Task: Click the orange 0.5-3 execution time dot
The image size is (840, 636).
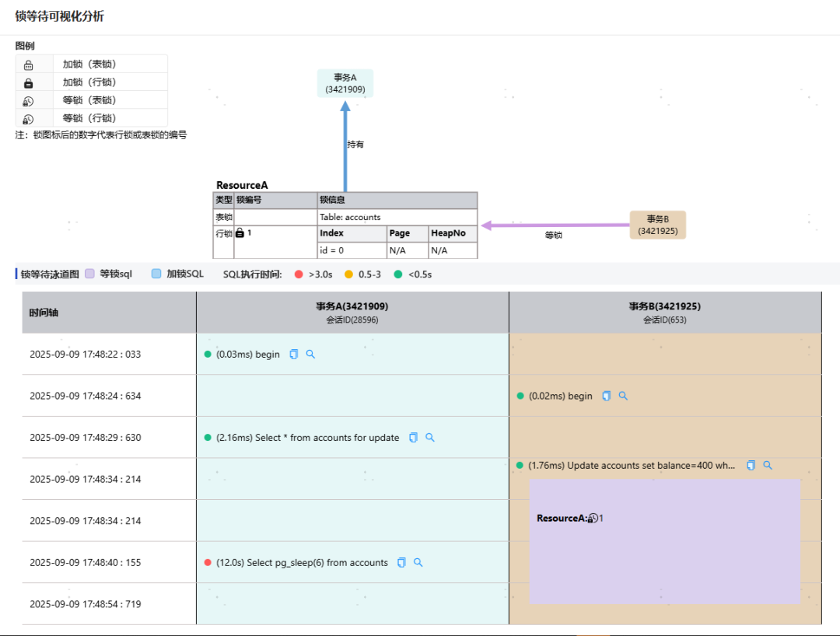Action: [348, 274]
